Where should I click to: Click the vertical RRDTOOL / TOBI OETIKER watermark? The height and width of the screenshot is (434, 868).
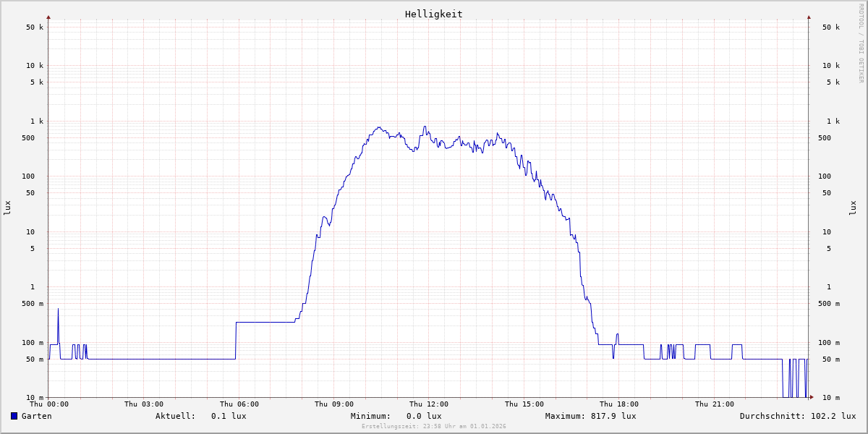861,43
